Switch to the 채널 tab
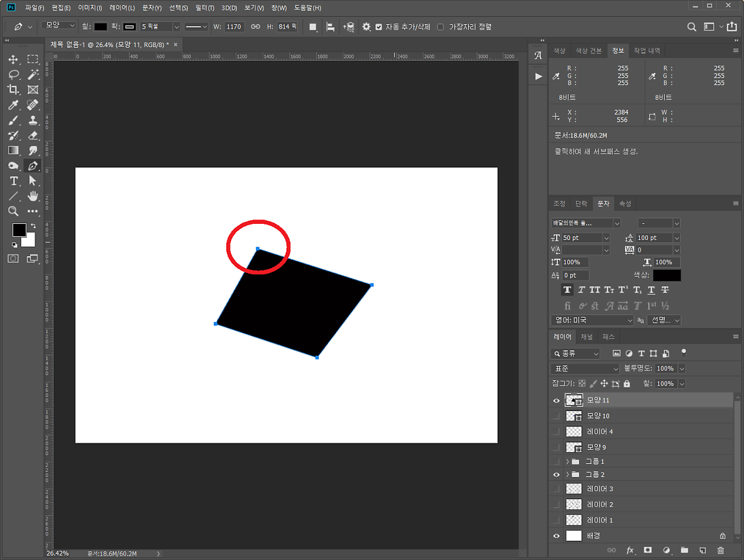This screenshot has height=560, width=744. tap(587, 337)
